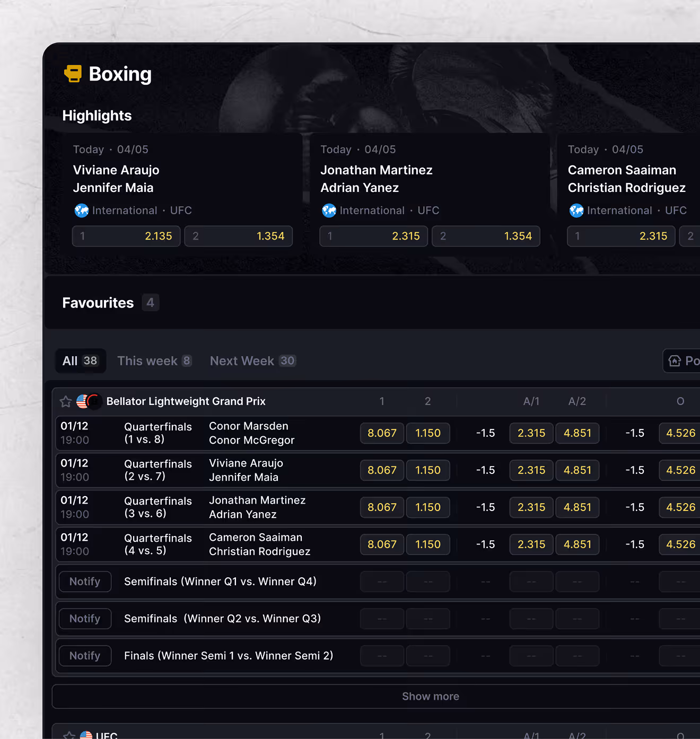The width and height of the screenshot is (700, 739).
Task: Click Quarterfinals (1 vs. 8) label
Action: point(158,433)
